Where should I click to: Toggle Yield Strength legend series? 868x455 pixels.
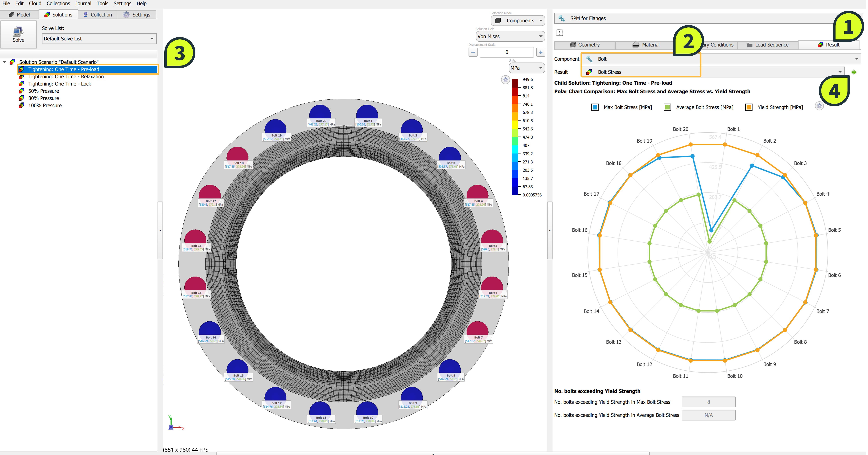[x=748, y=107]
